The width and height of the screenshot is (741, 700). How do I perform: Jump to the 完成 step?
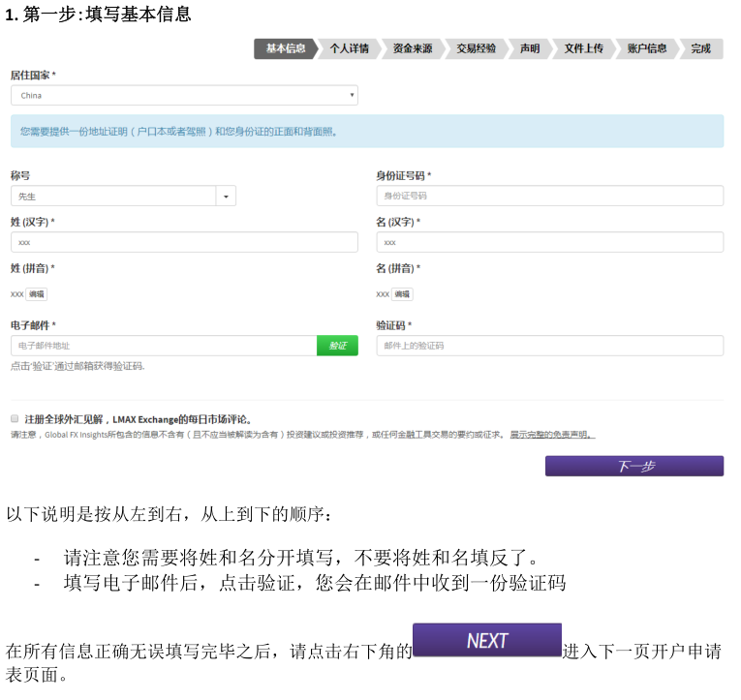(700, 48)
